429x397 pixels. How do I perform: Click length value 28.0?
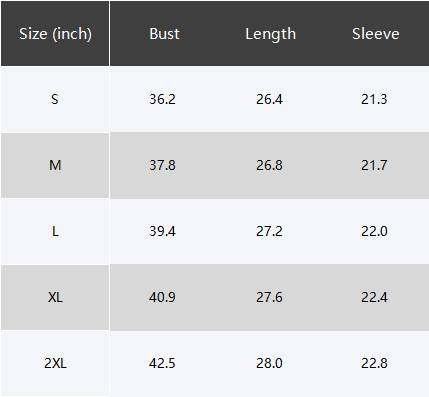269,363
